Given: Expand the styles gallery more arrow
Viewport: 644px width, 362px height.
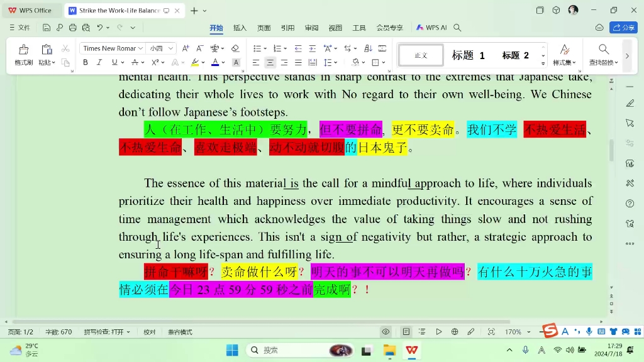Looking at the screenshot, I should (543, 63).
